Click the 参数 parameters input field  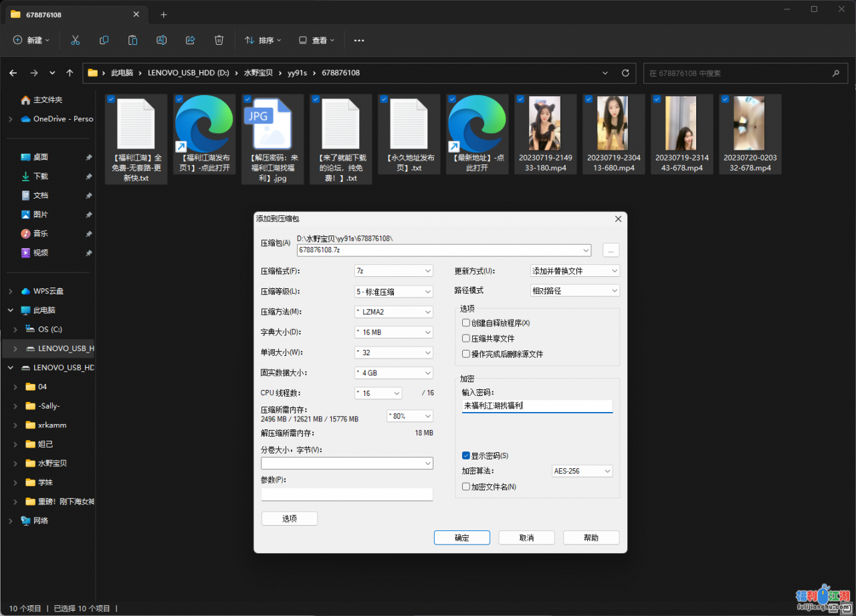[347, 494]
